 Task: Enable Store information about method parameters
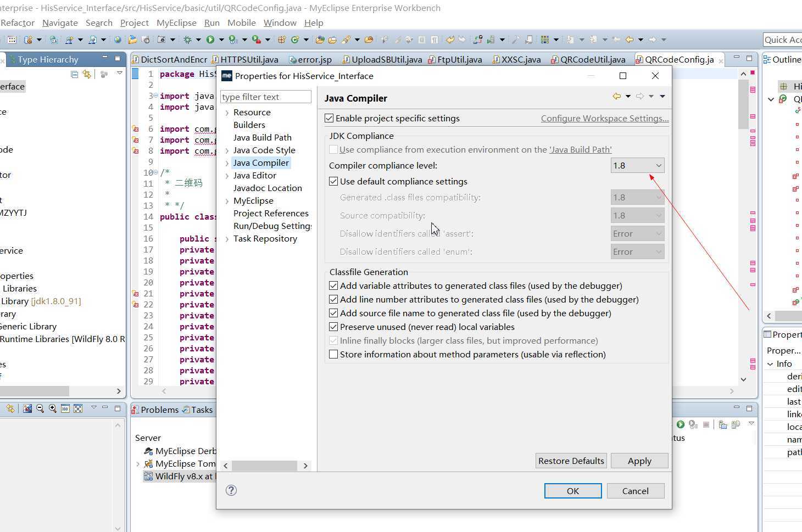point(333,354)
